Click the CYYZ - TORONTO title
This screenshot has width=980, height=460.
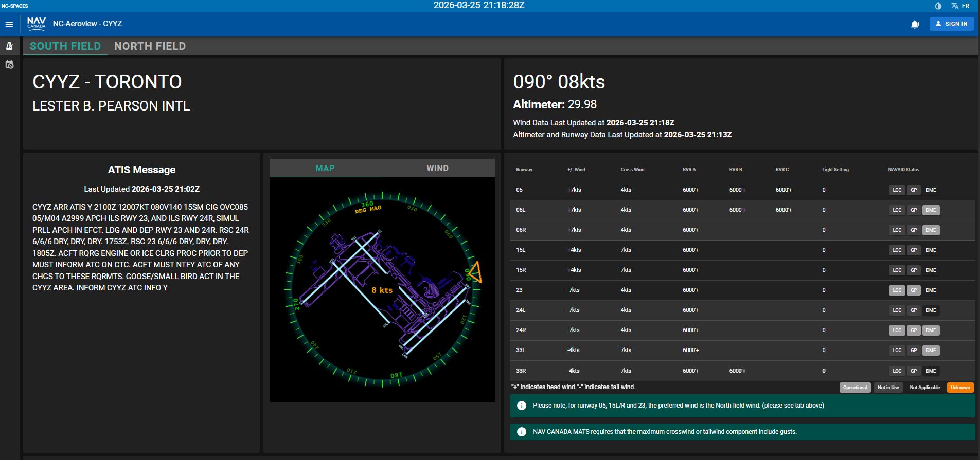pyautogui.click(x=107, y=82)
